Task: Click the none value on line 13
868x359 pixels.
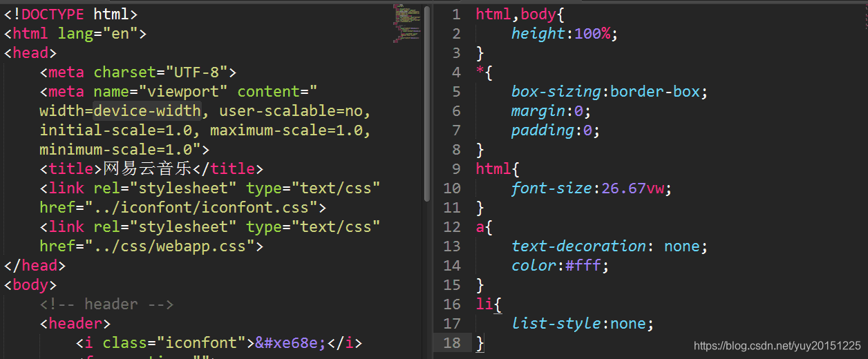Action: pos(682,246)
